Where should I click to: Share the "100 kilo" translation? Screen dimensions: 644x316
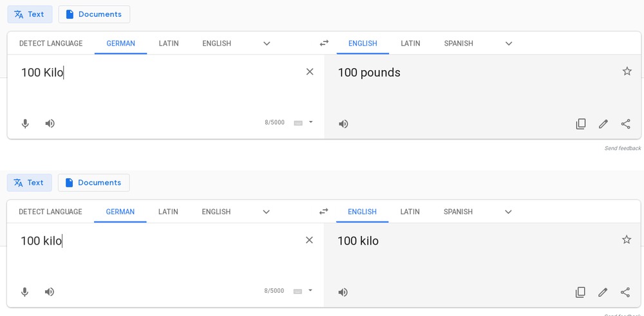625,292
